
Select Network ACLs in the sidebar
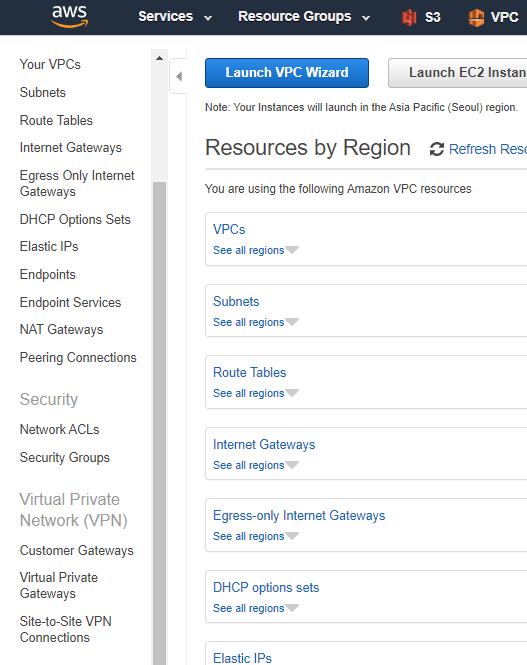[59, 430]
